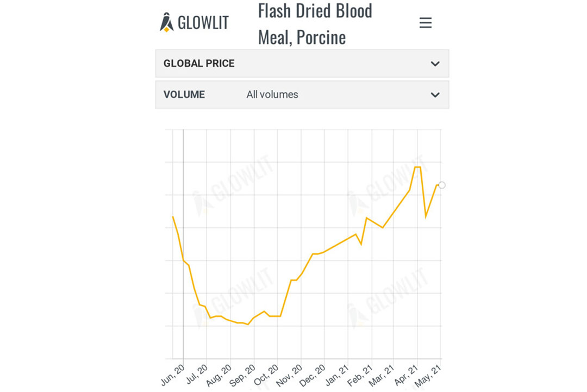
Task: Select the latest data point circle marker
Action: click(x=442, y=185)
